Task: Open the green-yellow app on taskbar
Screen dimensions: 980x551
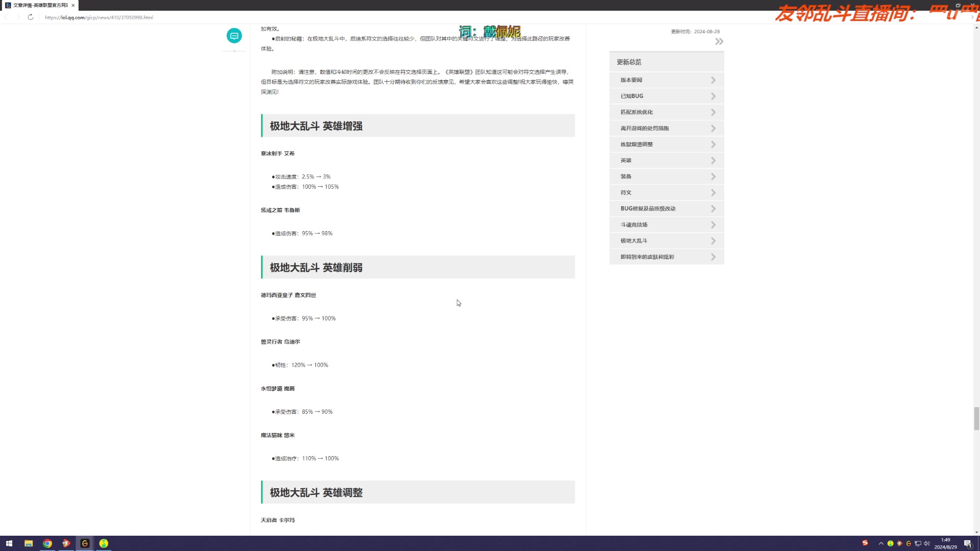Action: tap(104, 543)
